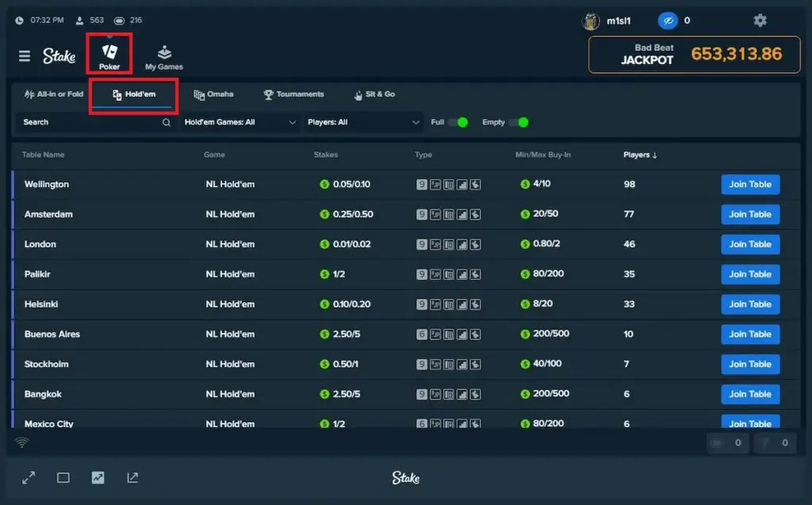This screenshot has height=505, width=812.
Task: Click the JP jackpot icon in Wellington row
Action: (x=435, y=185)
